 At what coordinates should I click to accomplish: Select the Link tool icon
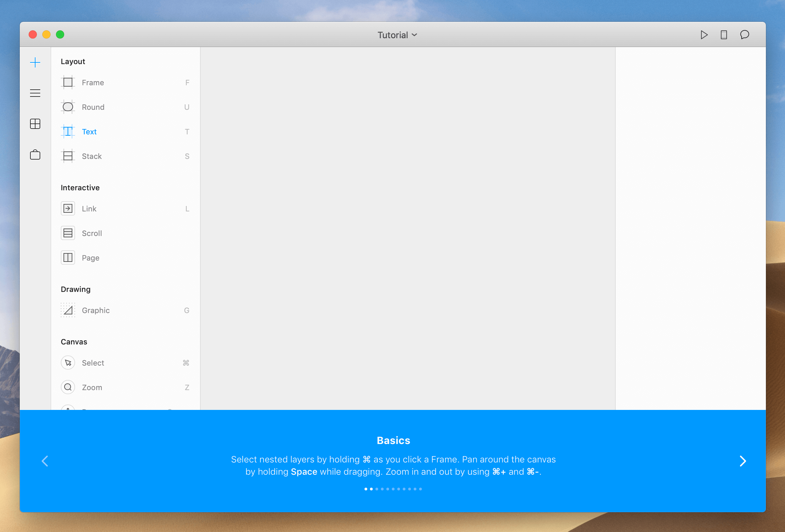[68, 209]
